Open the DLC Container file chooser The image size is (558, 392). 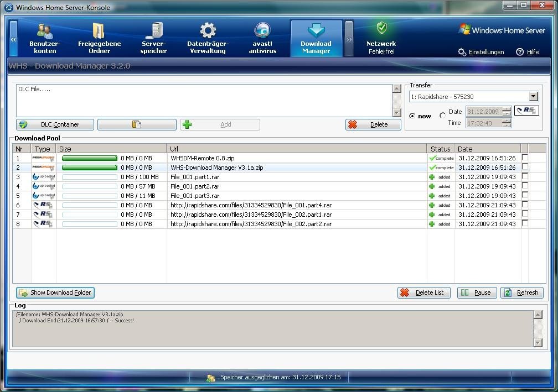[55, 124]
